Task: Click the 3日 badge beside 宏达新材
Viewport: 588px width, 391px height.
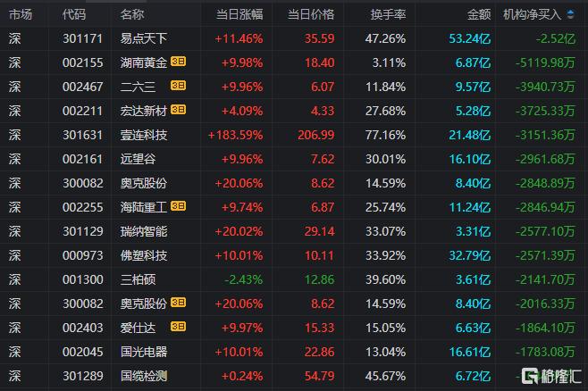Action: pos(178,110)
